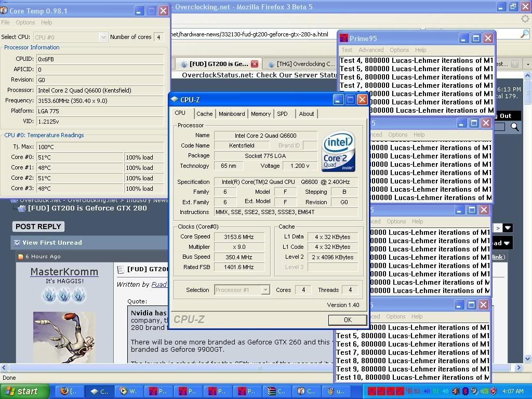This screenshot has width=532, height=399.
Task: Open MasterKromm's avatar image
Action: coord(64,337)
